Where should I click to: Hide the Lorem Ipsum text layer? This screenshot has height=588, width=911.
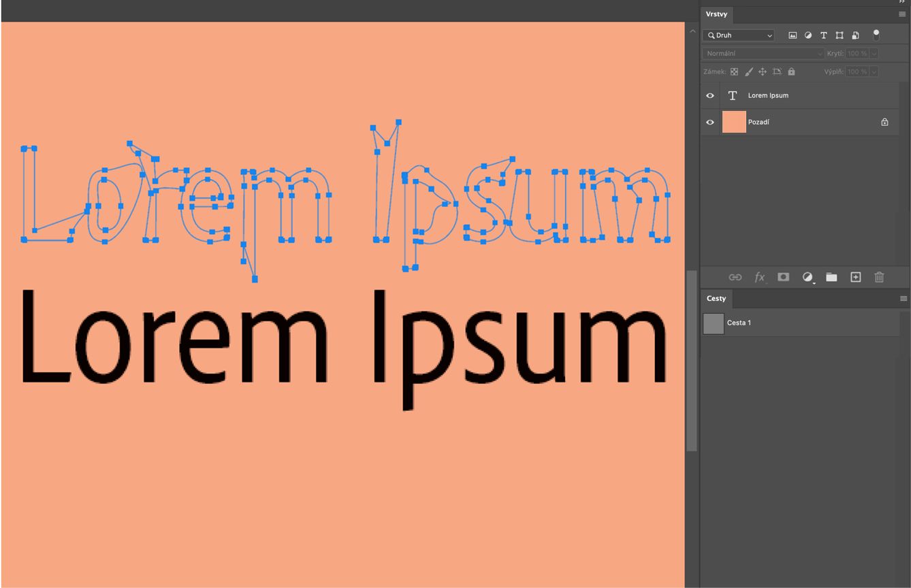[710, 96]
